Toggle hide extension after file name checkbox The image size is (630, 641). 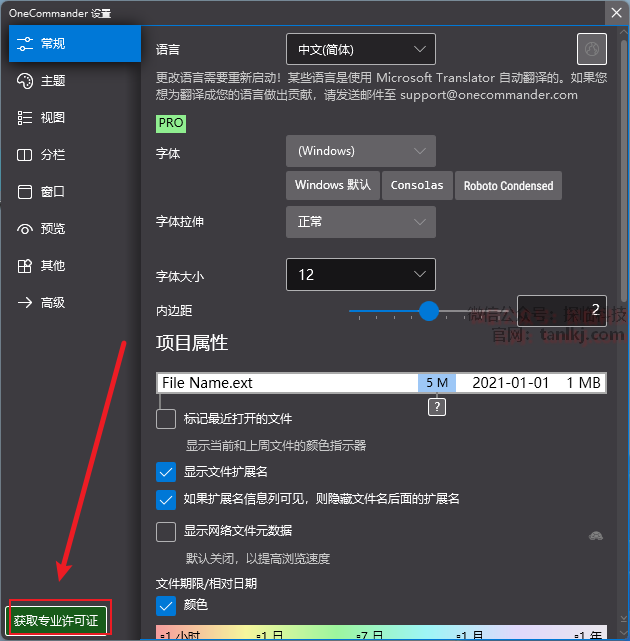tap(166, 500)
